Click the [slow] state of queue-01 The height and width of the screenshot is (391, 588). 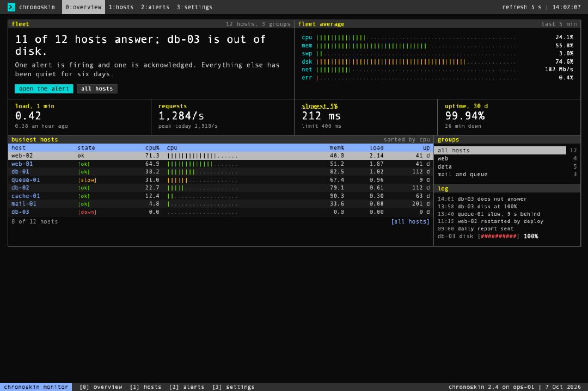pos(87,180)
